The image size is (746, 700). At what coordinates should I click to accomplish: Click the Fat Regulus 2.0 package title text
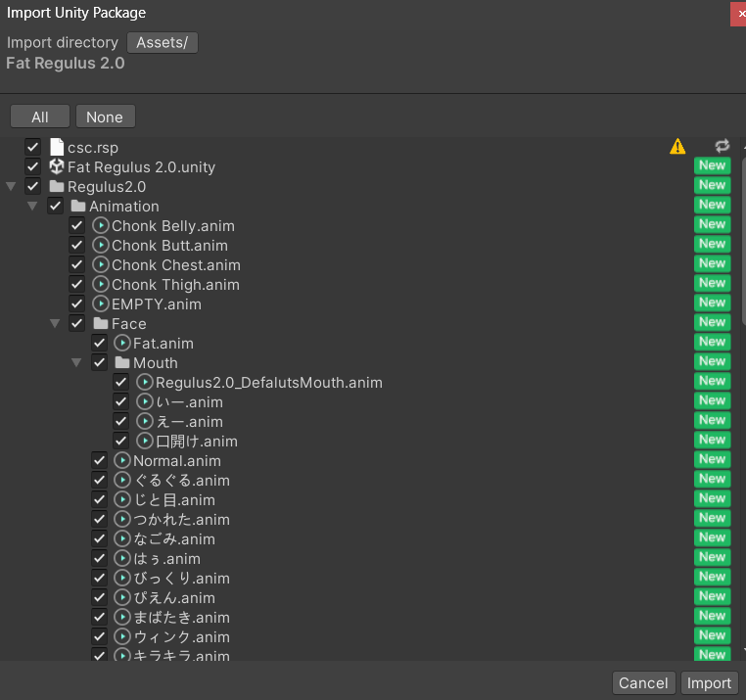click(x=66, y=63)
